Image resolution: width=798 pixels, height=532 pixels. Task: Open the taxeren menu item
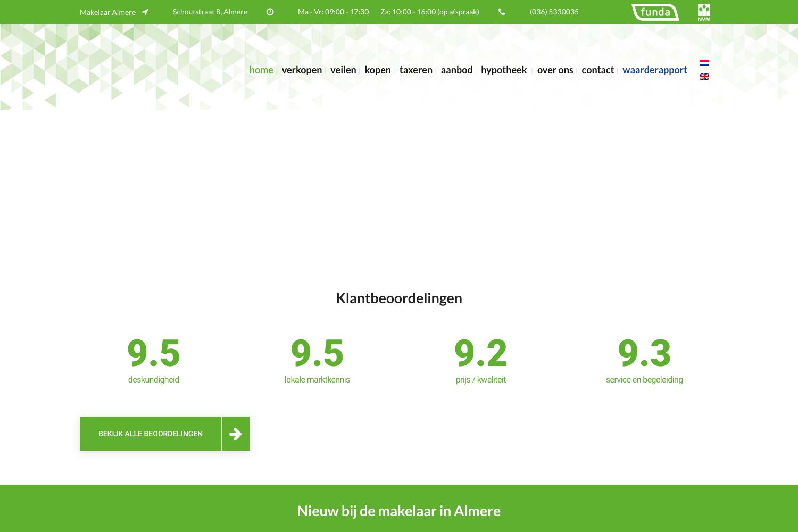416,70
